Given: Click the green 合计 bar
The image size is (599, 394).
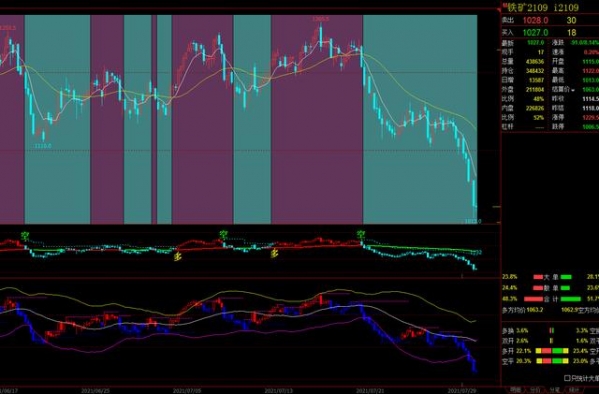Looking at the screenshot, I should coord(570,299).
